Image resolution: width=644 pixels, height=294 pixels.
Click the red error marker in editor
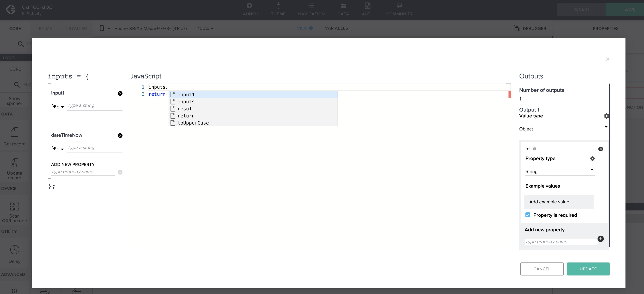pyautogui.click(x=509, y=94)
